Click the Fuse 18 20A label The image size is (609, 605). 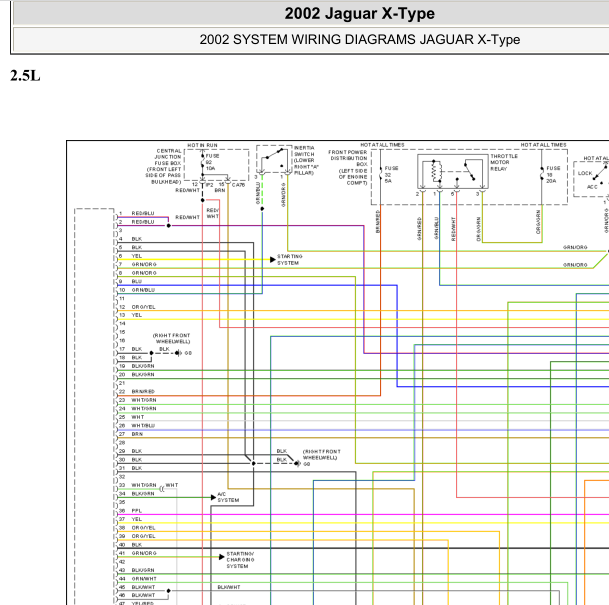coord(553,174)
